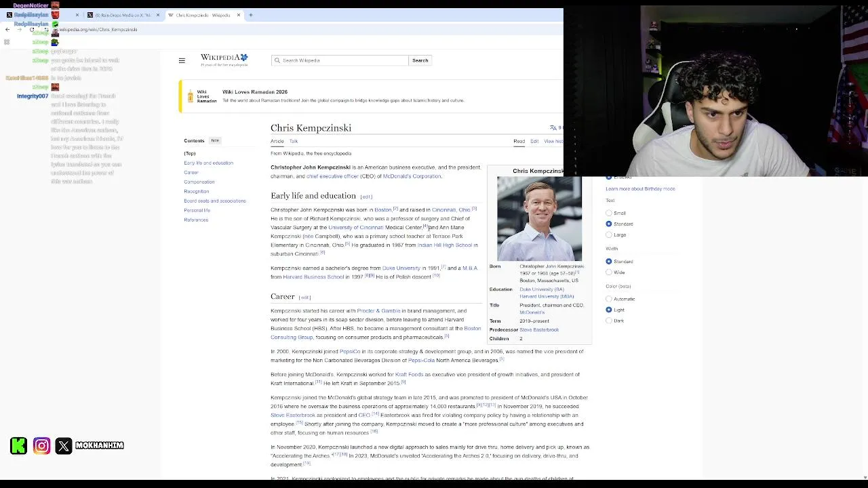Select Large text size option

[x=609, y=235]
